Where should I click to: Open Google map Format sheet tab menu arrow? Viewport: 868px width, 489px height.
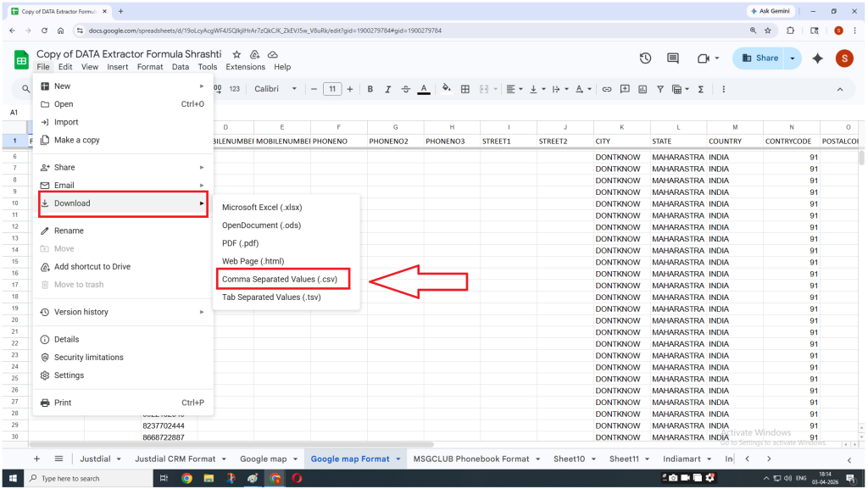(398, 459)
